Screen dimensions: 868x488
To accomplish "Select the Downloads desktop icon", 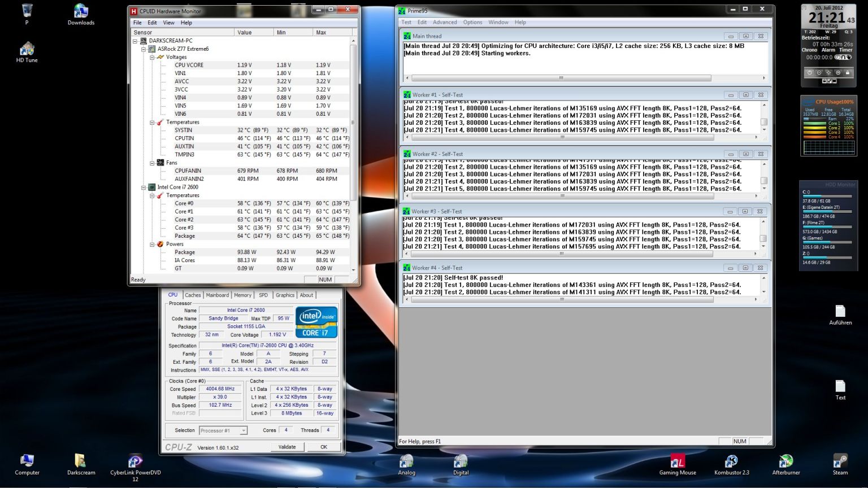I will click(81, 15).
